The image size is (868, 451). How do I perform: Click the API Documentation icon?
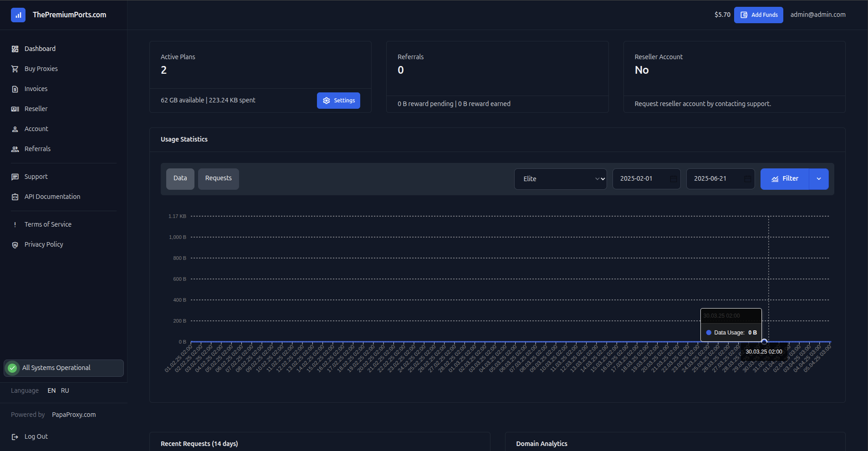click(15, 197)
